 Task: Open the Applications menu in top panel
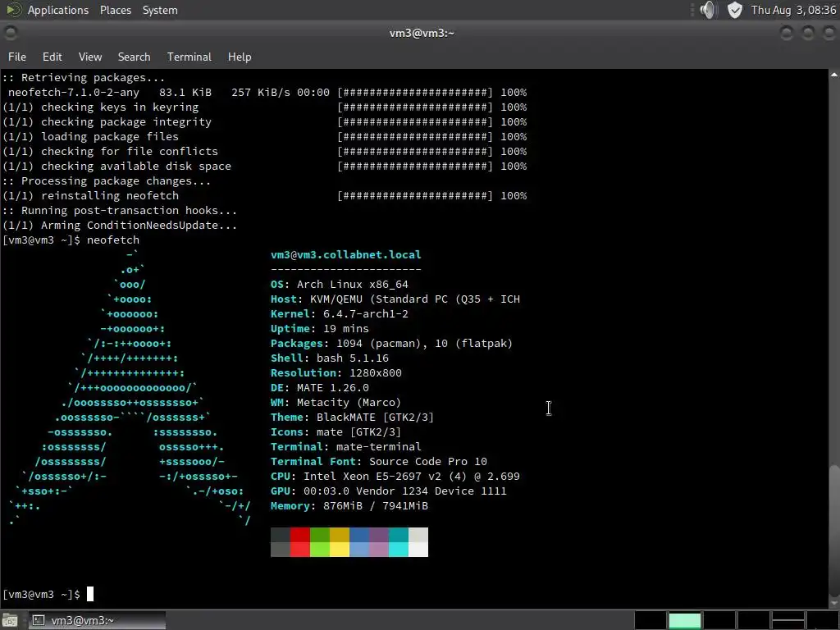(x=58, y=10)
